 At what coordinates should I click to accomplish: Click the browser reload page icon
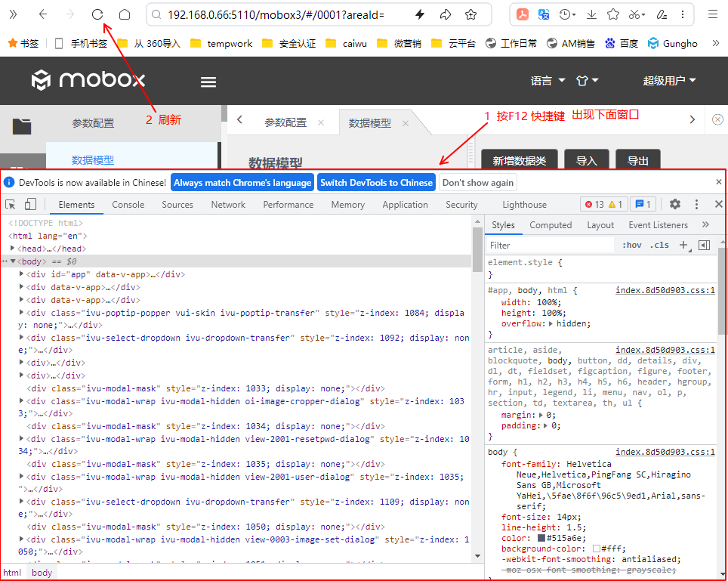(x=97, y=14)
